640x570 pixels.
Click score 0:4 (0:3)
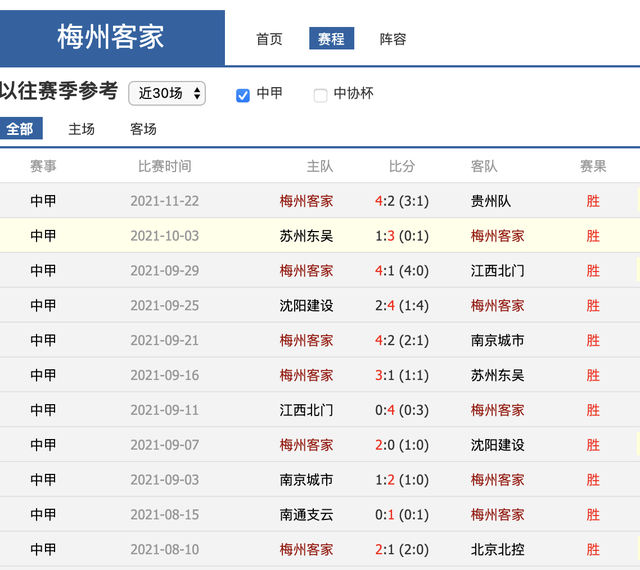pyautogui.click(x=402, y=410)
